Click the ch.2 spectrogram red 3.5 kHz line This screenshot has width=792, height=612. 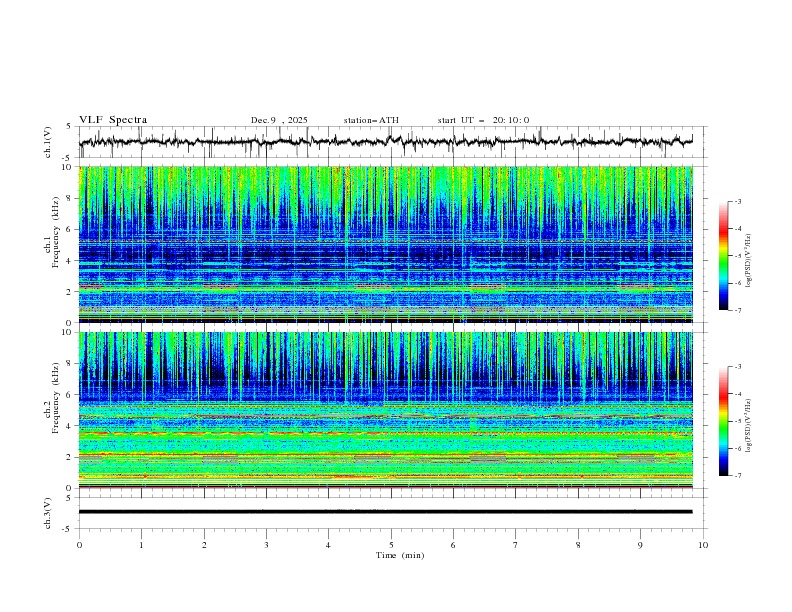385,433
